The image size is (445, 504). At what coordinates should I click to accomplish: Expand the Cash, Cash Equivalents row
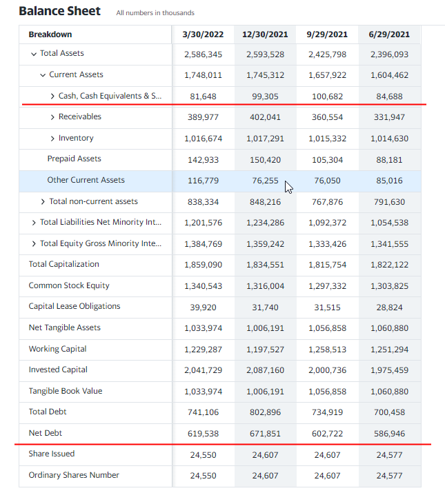click(x=52, y=96)
